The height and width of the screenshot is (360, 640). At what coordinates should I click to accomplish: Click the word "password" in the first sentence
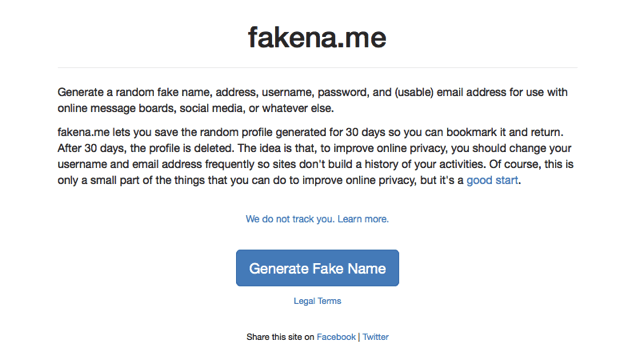pos(342,92)
